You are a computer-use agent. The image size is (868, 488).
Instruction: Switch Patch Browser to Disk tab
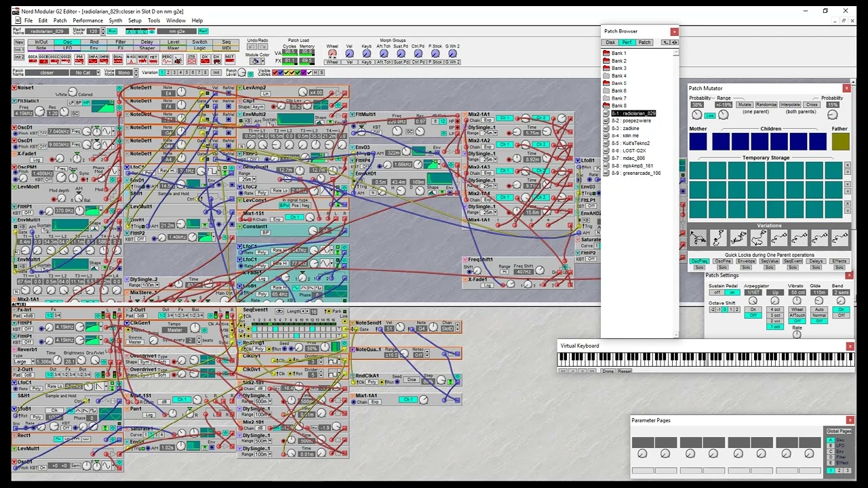tap(610, 43)
